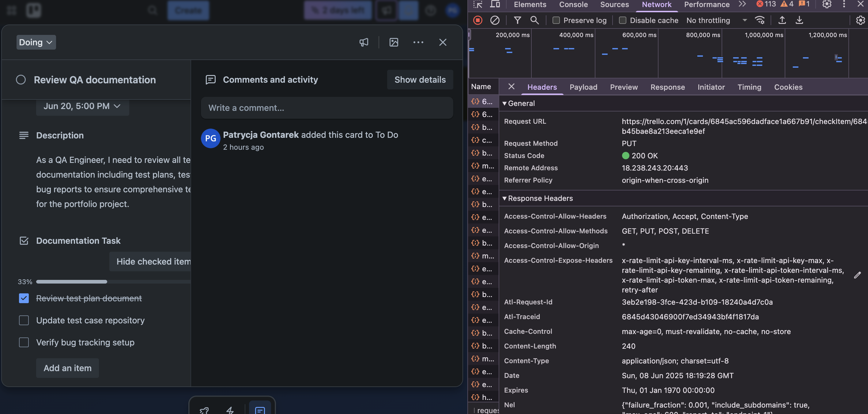Screen dimensions: 868x414
Task: Click the megaphone feedback icon in card header
Action: [x=364, y=42]
